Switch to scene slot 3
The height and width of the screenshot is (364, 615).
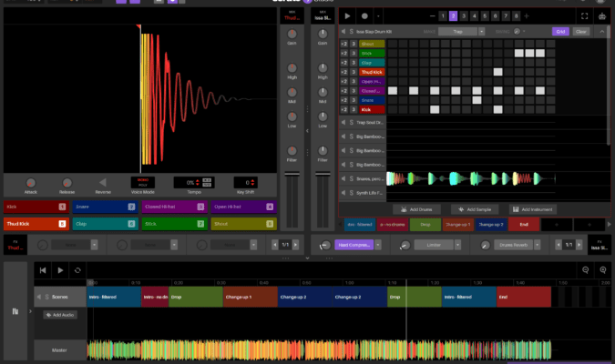pyautogui.click(x=465, y=16)
